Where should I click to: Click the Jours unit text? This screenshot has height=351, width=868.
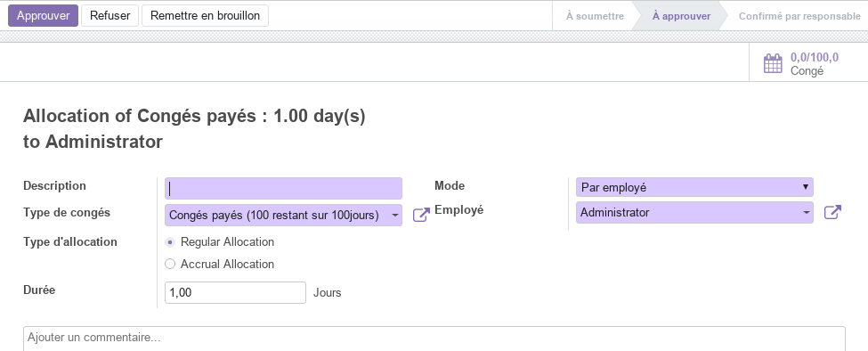tap(327, 292)
